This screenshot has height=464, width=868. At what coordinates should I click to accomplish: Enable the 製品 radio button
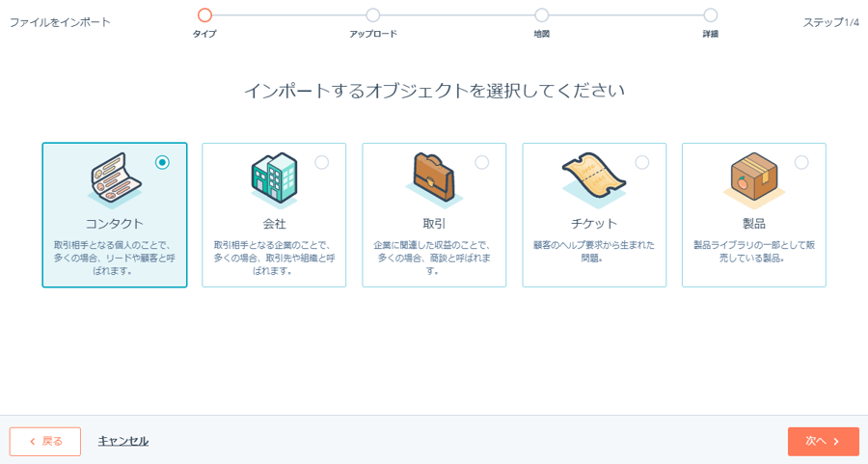[801, 162]
